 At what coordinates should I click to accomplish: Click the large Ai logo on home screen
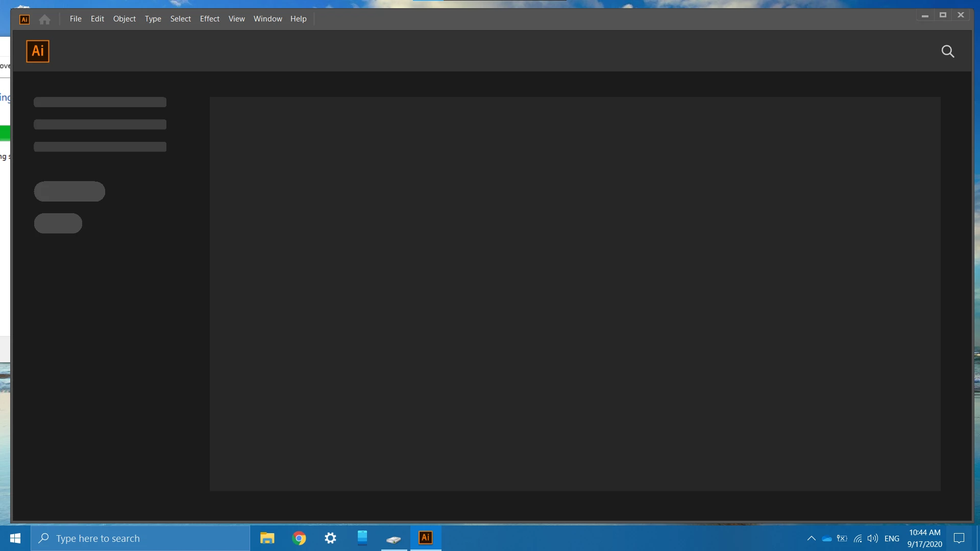click(x=38, y=51)
